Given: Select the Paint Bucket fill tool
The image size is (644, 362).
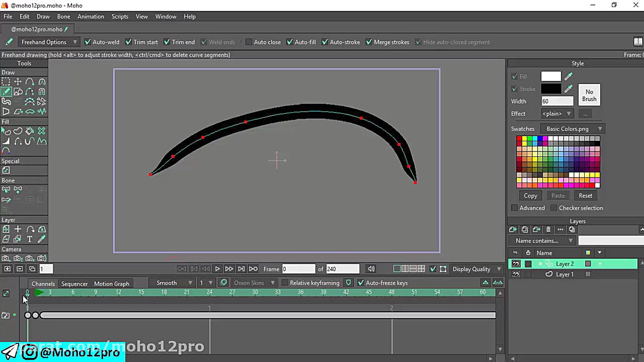Looking at the screenshot, I should pyautogui.click(x=30, y=131).
